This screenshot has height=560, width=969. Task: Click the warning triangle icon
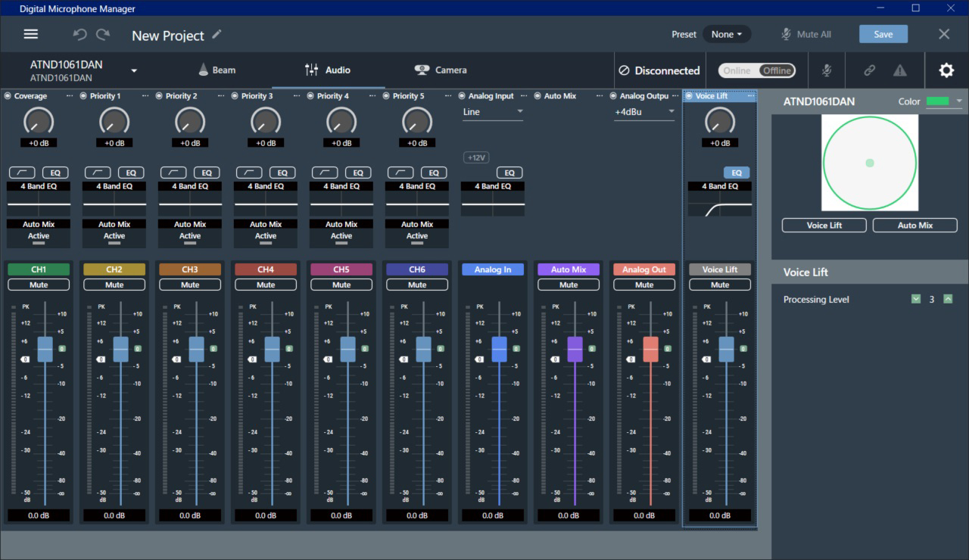[x=899, y=70]
